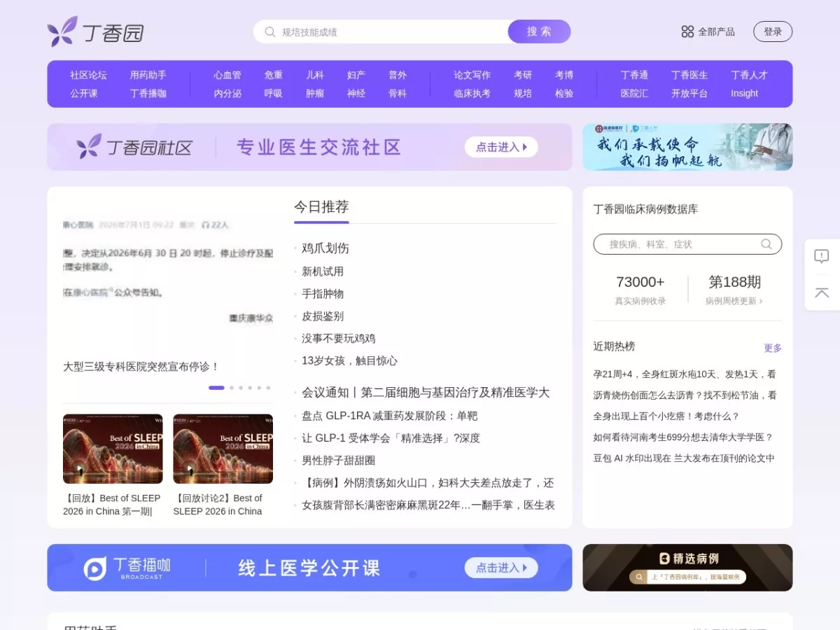Select the 神经 category

(x=356, y=93)
